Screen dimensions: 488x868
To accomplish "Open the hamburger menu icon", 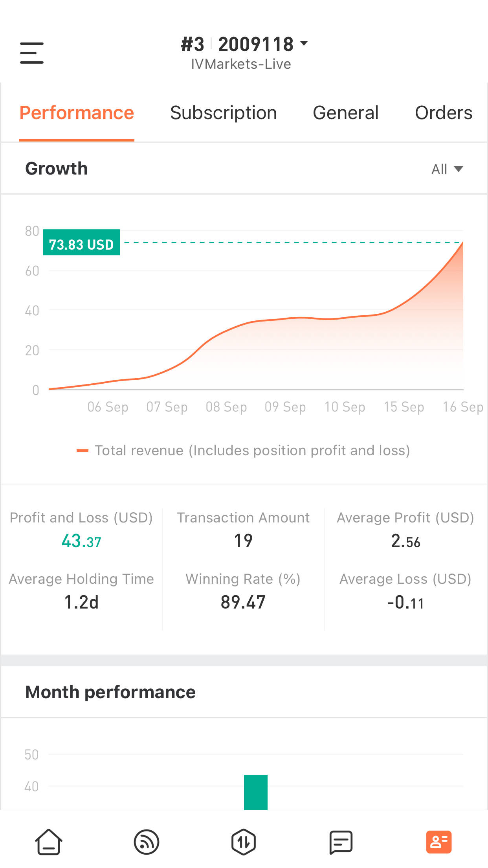I will pyautogui.click(x=32, y=53).
